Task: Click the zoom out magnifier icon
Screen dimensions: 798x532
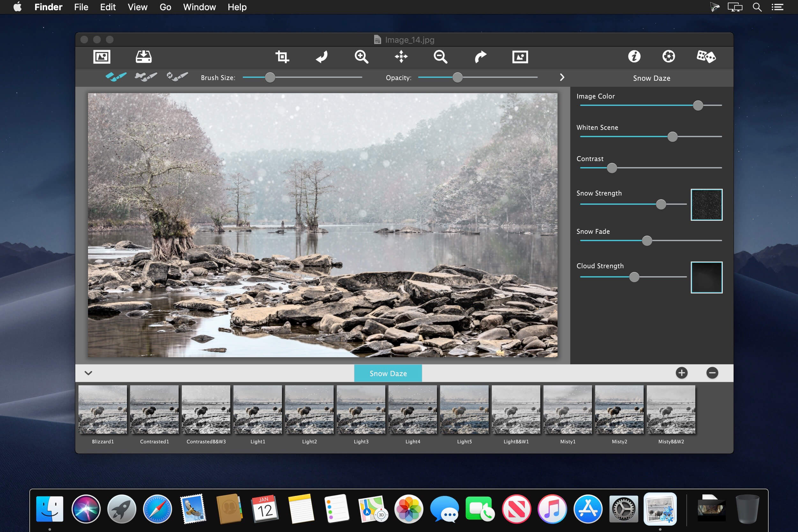Action: (x=440, y=57)
